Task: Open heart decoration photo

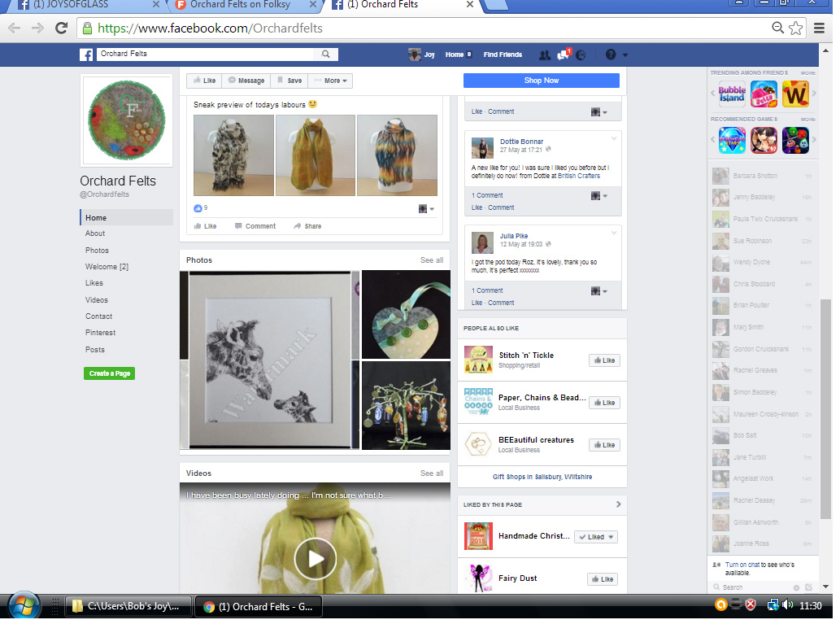Action: pos(406,315)
